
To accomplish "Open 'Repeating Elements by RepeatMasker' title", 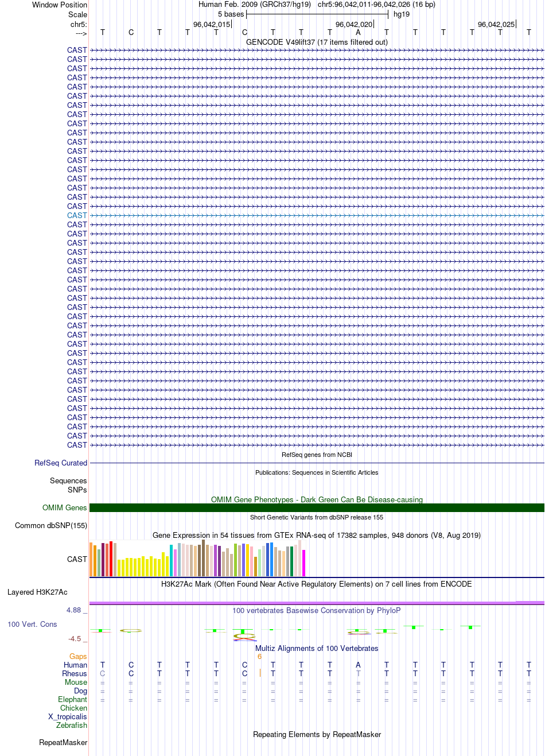I will (317, 734).
